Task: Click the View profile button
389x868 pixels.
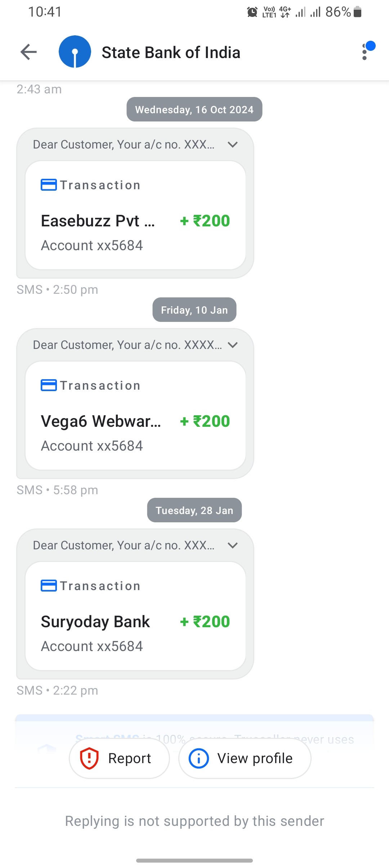Action: coord(245,758)
